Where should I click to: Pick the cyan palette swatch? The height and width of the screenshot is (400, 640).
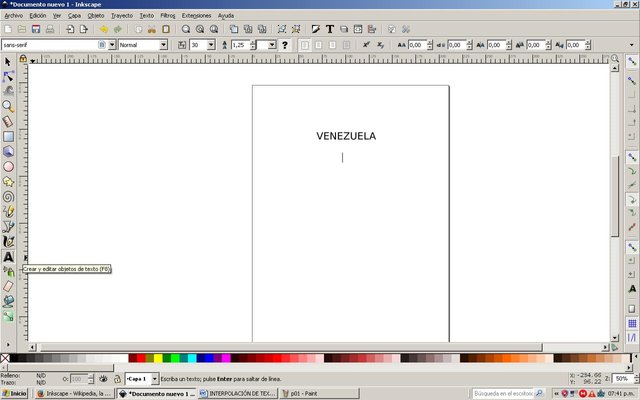click(x=192, y=358)
